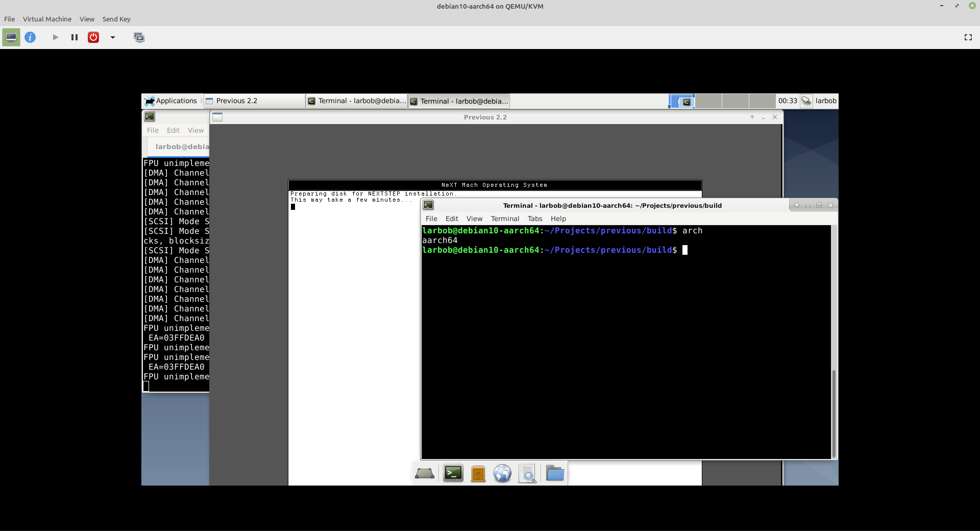Switch to Previous 2.2 taskbar window
Screen dimensions: 980x531
coord(254,101)
